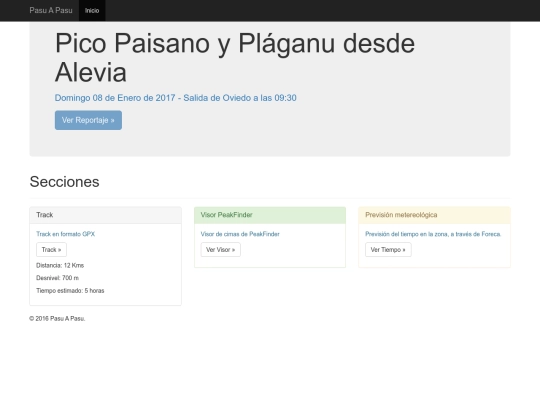Click the Desnivel: 700 m text

pos(57,278)
